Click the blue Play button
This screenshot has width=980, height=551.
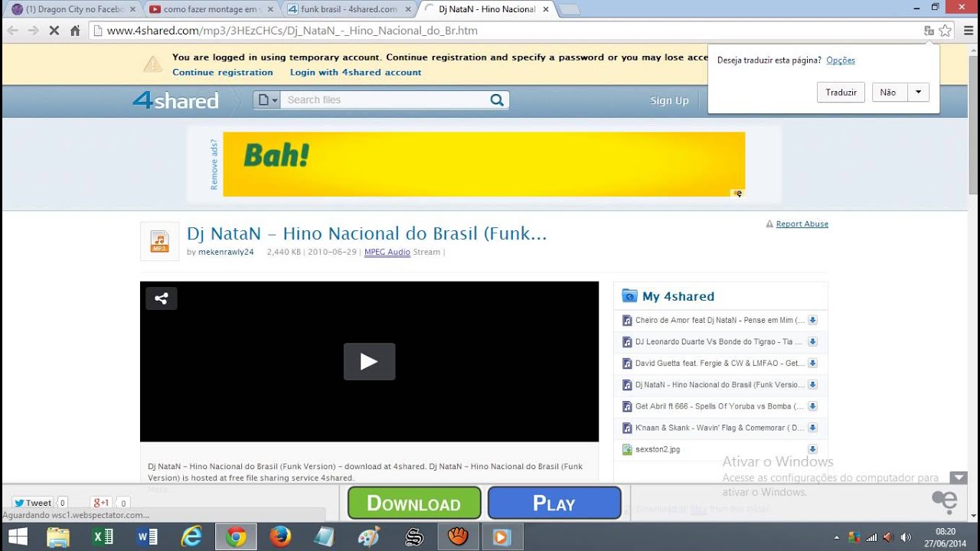[554, 503]
